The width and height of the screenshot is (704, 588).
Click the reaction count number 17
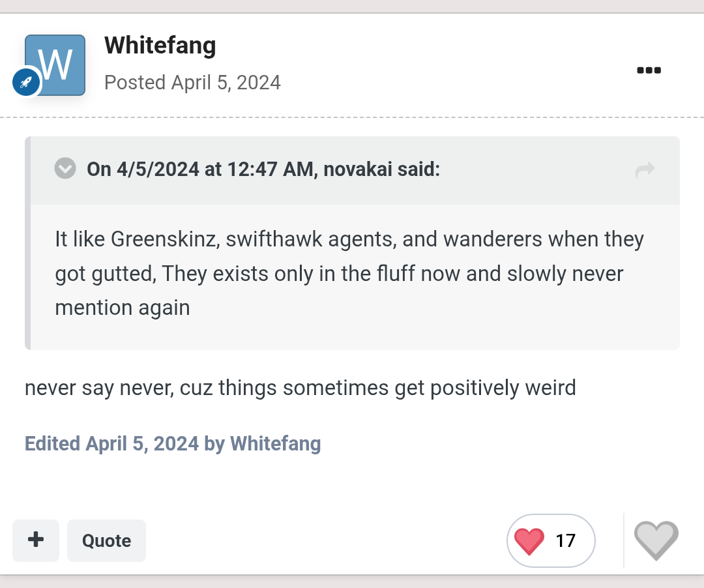[x=565, y=540]
